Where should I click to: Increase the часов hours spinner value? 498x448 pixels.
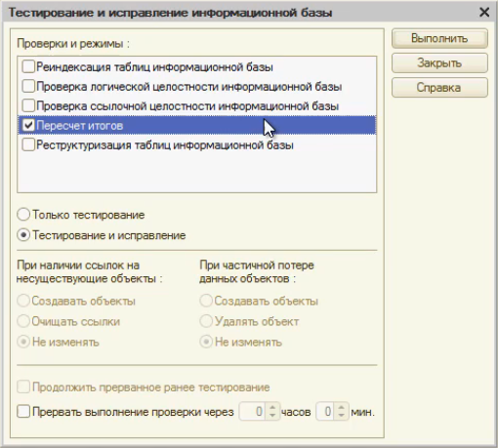click(272, 407)
